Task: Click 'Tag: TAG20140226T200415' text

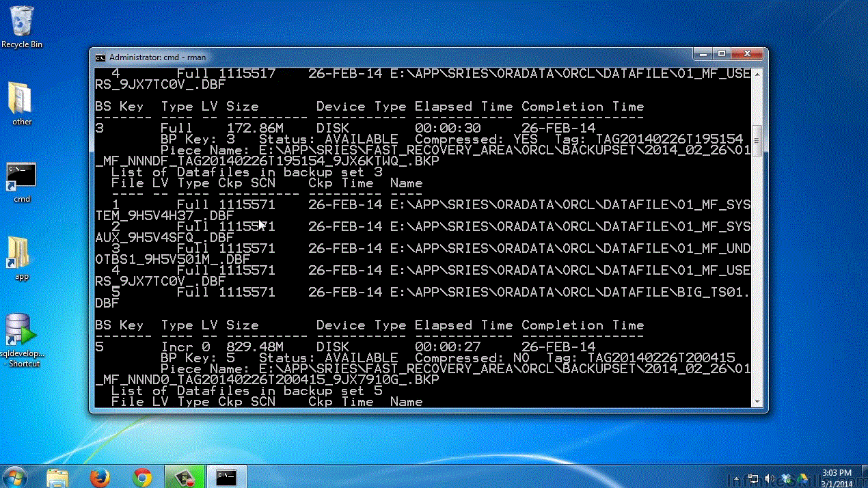Action: (640, 357)
